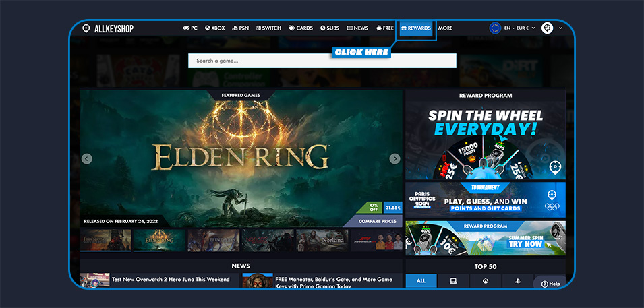Click the Allkeyshop logo icon
Screen dimensions: 644x308
click(x=86, y=28)
